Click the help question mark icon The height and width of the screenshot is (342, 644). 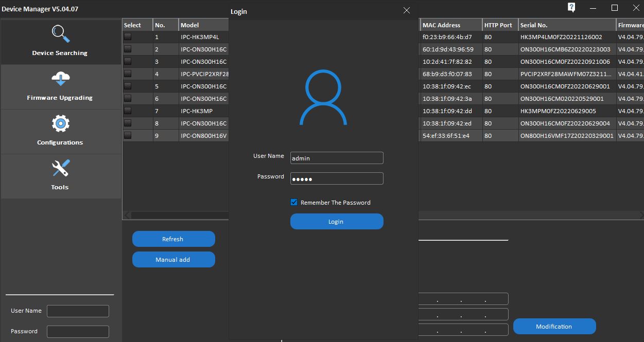pyautogui.click(x=571, y=7)
